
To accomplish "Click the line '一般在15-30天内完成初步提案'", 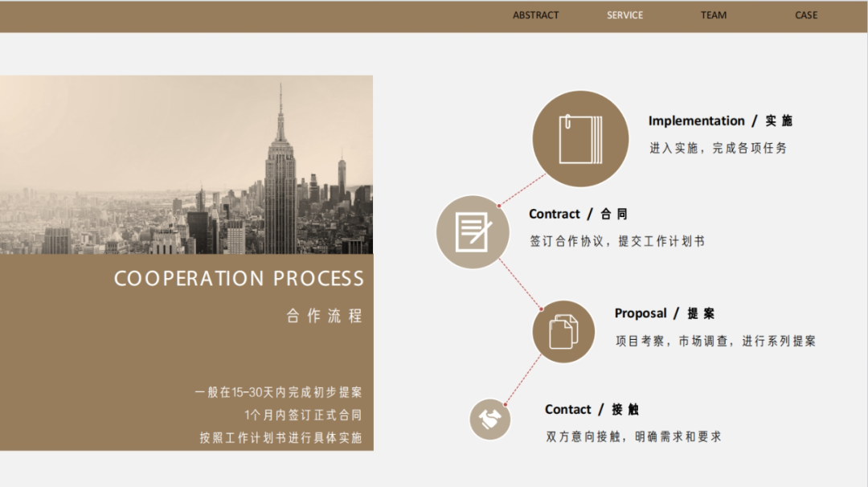I will coord(278,392).
